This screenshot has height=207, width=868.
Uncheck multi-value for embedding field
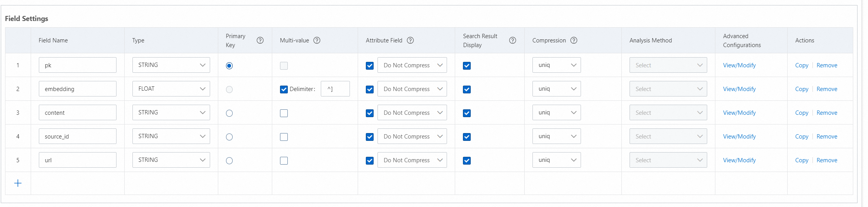tap(284, 89)
